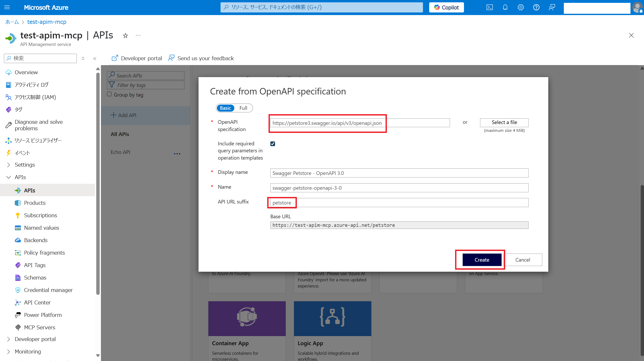Open Policy fragments in the sidebar
This screenshot has width=644, height=361.
point(44,253)
